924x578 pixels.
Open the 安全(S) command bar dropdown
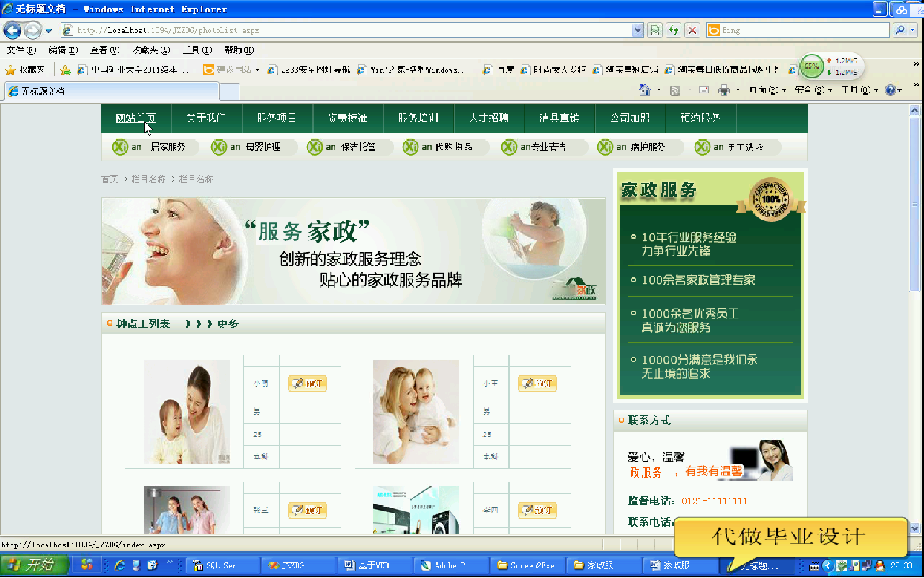pos(813,90)
